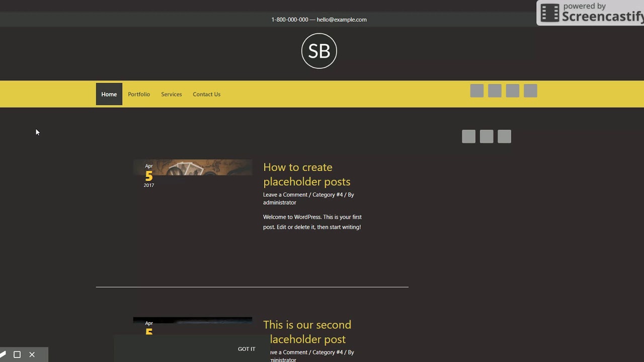Image resolution: width=644 pixels, height=362 pixels.
Task: Select Contact Us in the navigation bar
Action: [x=207, y=94]
